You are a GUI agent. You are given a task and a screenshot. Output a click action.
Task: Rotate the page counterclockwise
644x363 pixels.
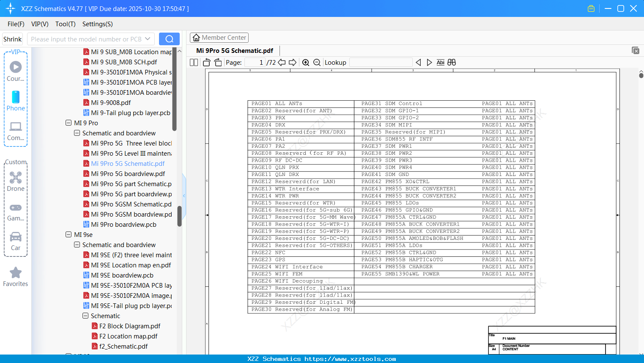207,63
